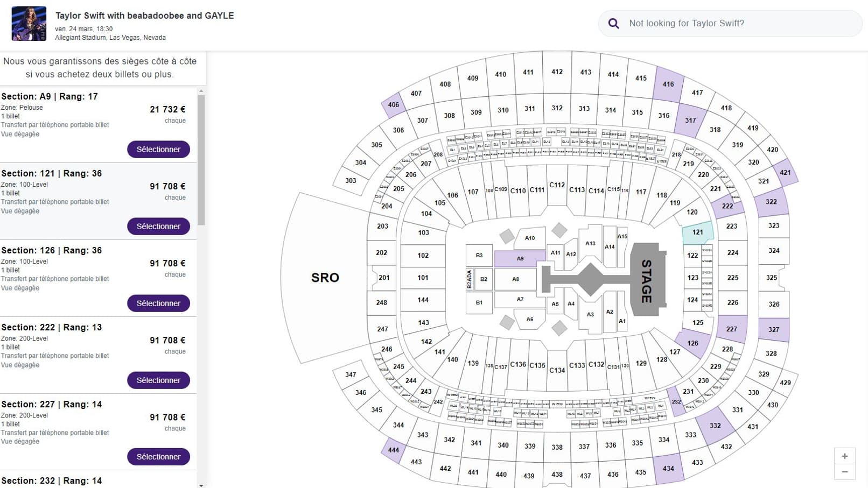Zoom out the seating map
Image resolution: width=868 pixels, height=488 pixels.
(x=844, y=472)
